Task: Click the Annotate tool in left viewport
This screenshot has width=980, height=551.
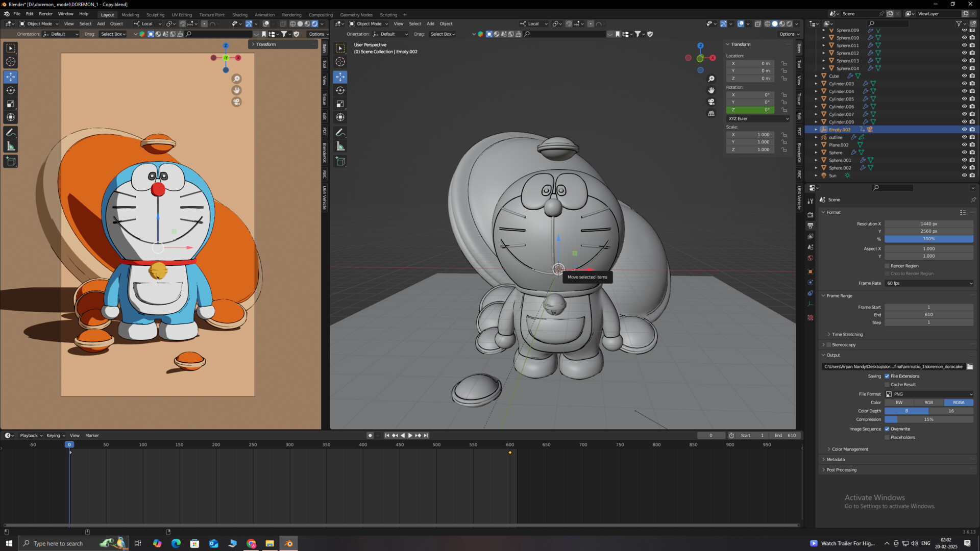Action: click(x=11, y=133)
